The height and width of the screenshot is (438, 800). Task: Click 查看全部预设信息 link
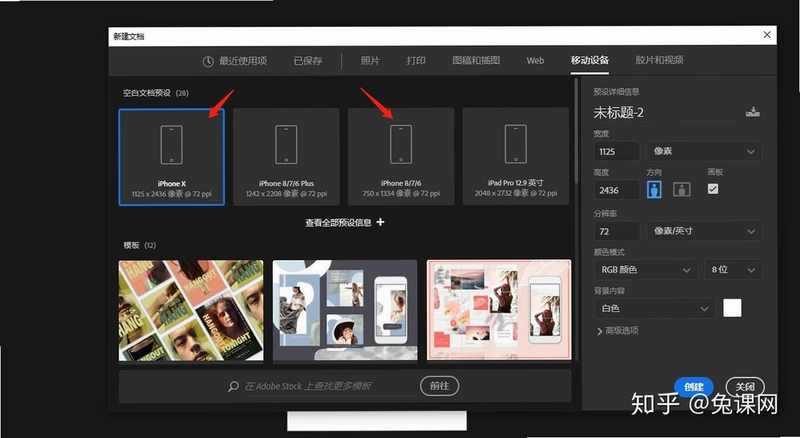point(338,223)
